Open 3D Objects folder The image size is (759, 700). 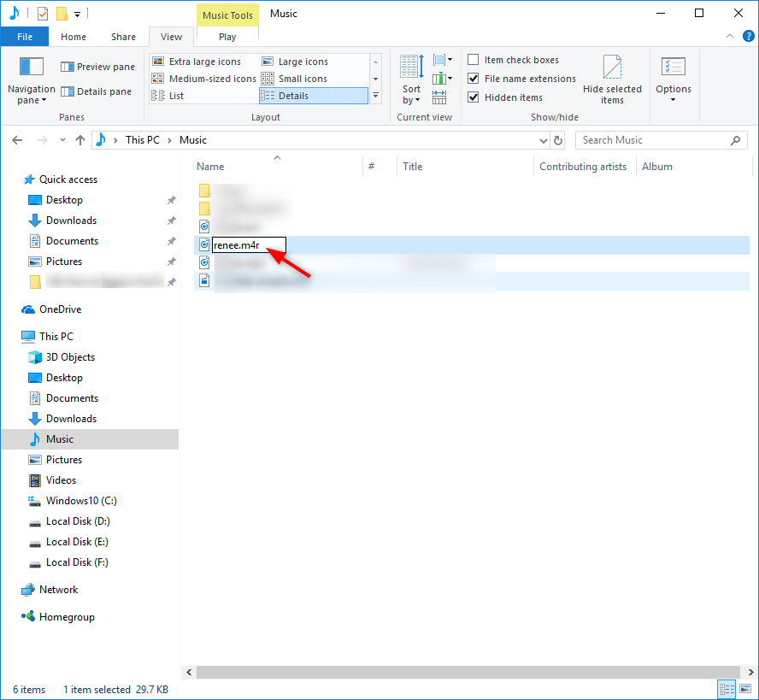click(70, 357)
